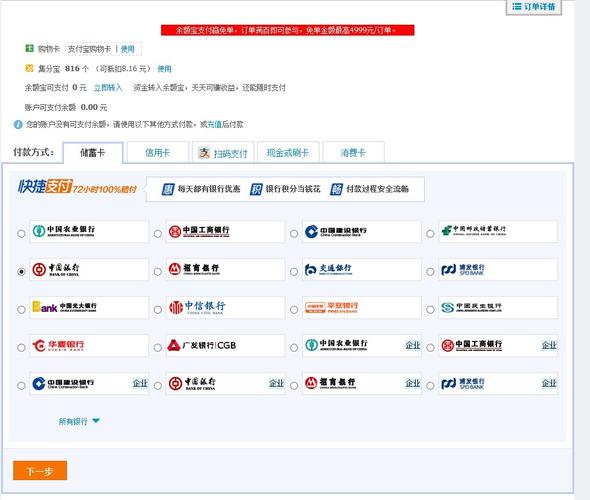Click China Everbright Bank logo
This screenshot has width=590, height=500.
64,307
